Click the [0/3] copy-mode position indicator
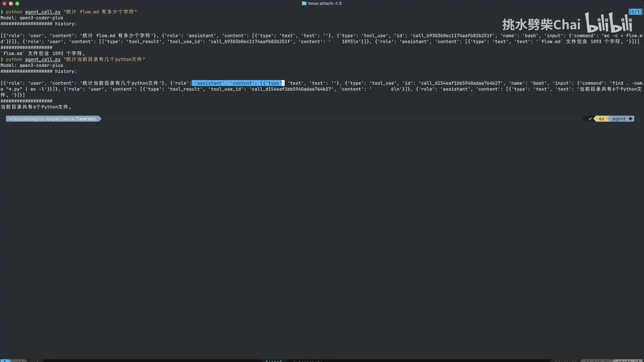The image size is (644, 362). tap(635, 12)
